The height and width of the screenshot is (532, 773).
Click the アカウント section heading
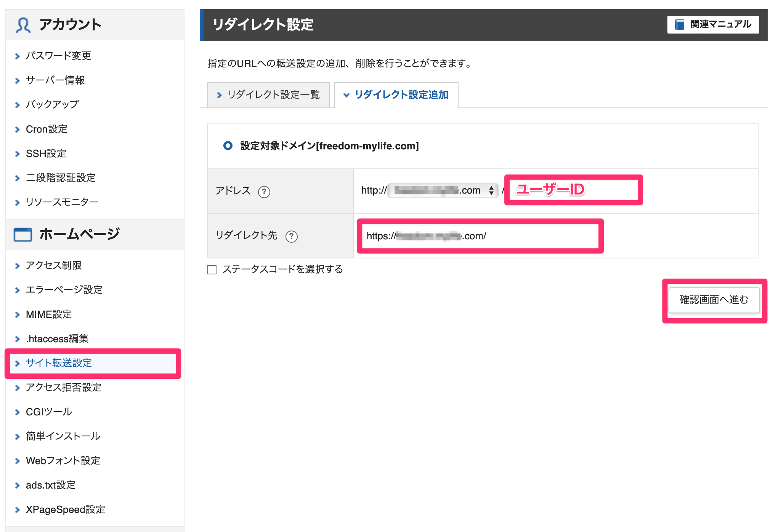click(71, 25)
